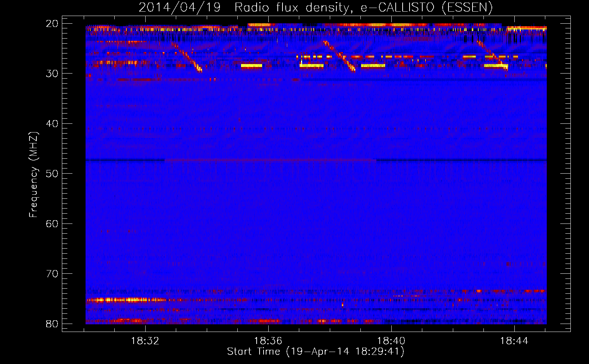Viewport: 589px width, 364px height.
Task: Click the 18:36 time tick label
Action: click(x=268, y=341)
